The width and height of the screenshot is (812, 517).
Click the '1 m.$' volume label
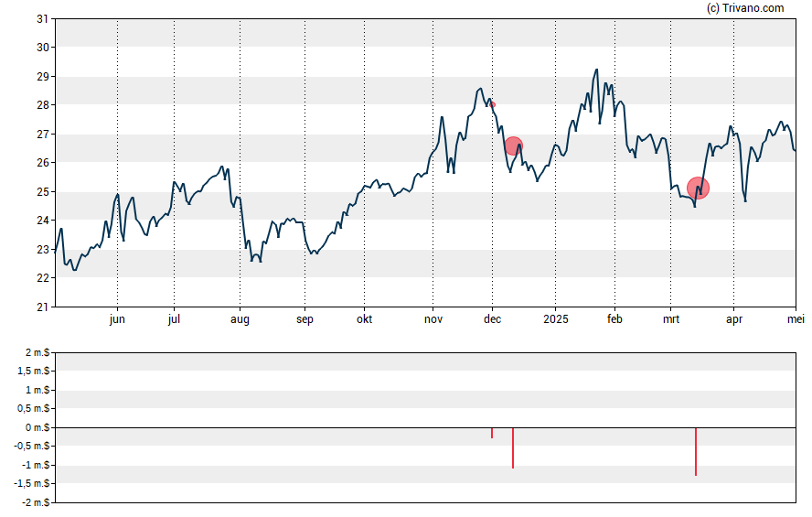coord(37,390)
